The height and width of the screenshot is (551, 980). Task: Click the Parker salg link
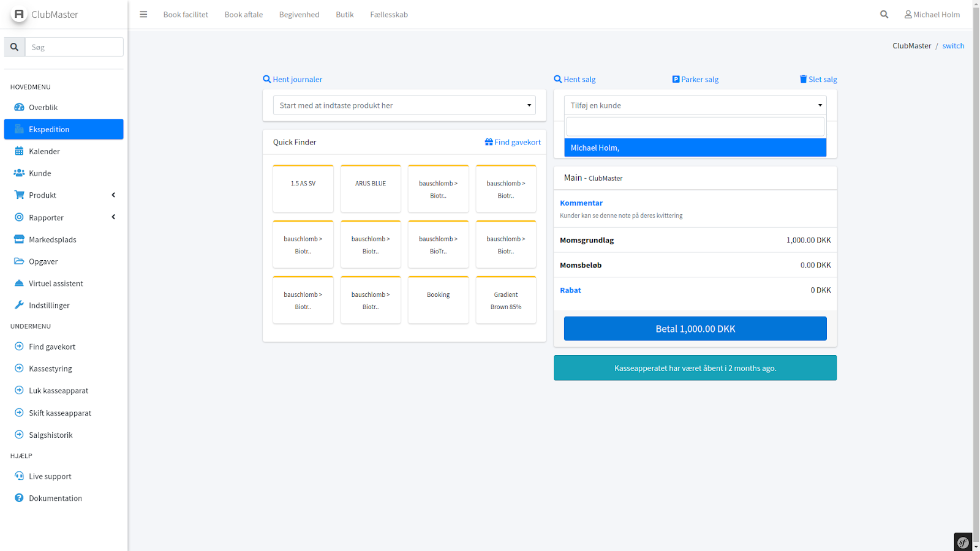click(695, 80)
